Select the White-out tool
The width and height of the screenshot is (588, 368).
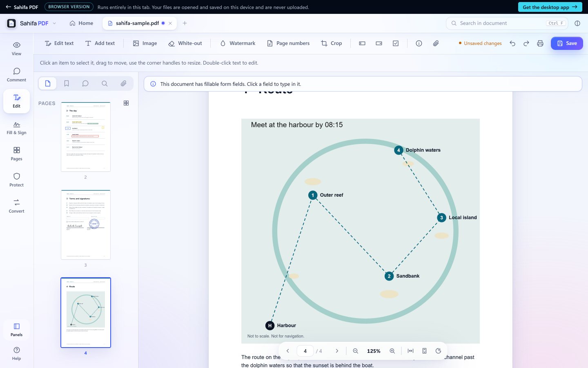click(185, 43)
